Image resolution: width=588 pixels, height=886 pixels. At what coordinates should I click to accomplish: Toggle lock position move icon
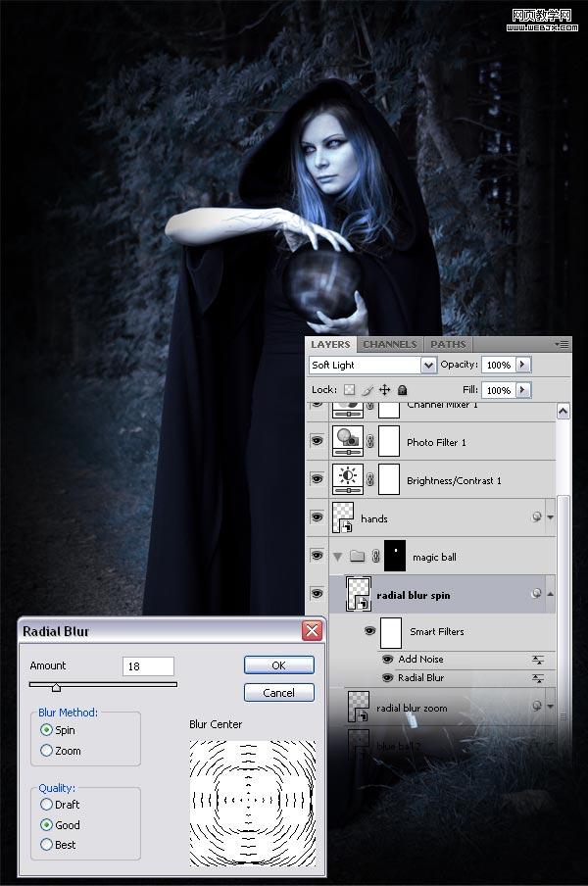click(385, 390)
